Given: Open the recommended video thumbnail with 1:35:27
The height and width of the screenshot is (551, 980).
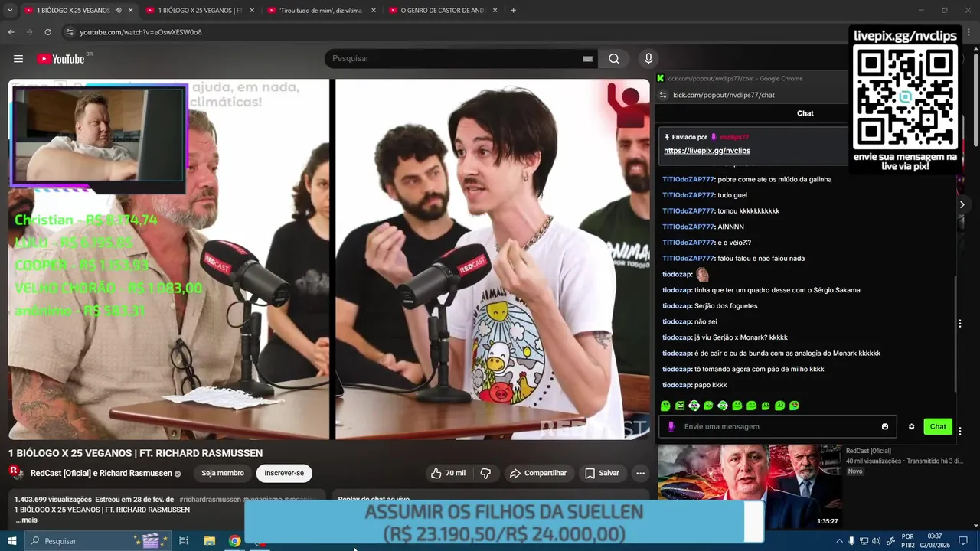Looking at the screenshot, I should pos(750,487).
